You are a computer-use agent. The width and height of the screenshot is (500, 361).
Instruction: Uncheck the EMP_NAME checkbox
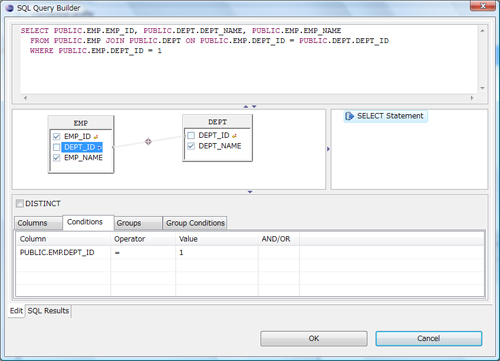pos(56,158)
